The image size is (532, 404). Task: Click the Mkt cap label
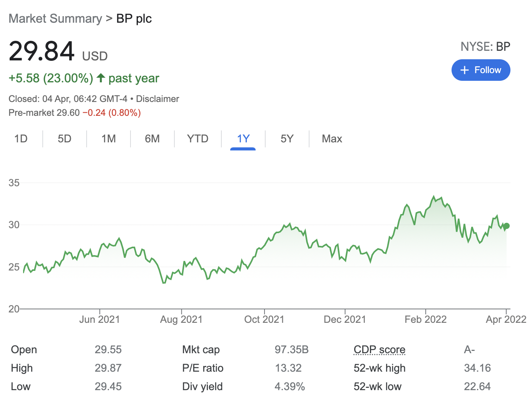click(x=201, y=349)
